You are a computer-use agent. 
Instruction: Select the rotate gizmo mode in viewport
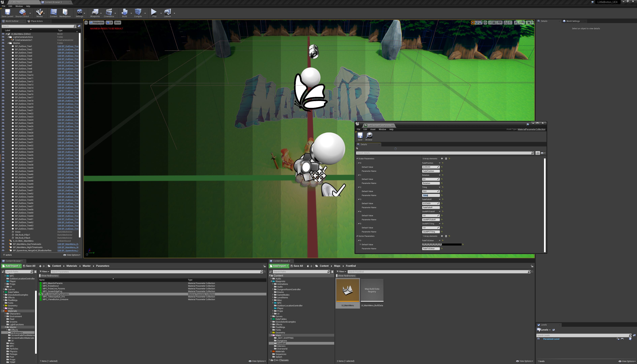click(477, 23)
